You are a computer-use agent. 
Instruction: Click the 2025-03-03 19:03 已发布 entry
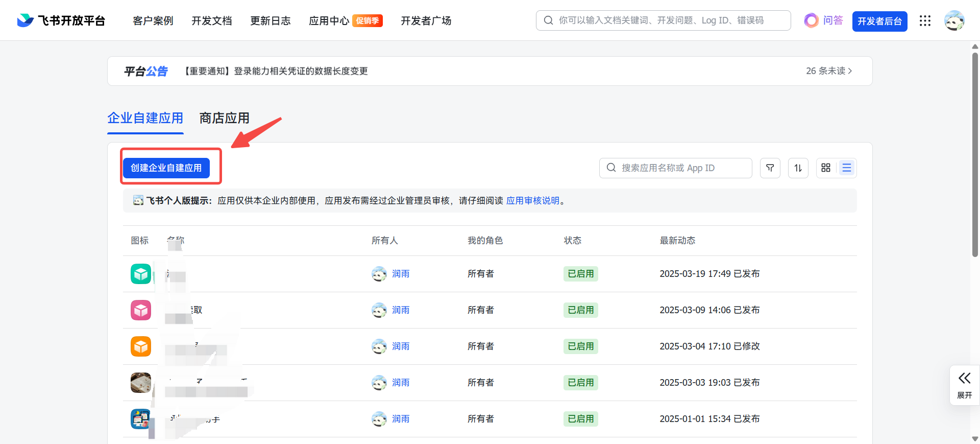tap(709, 383)
